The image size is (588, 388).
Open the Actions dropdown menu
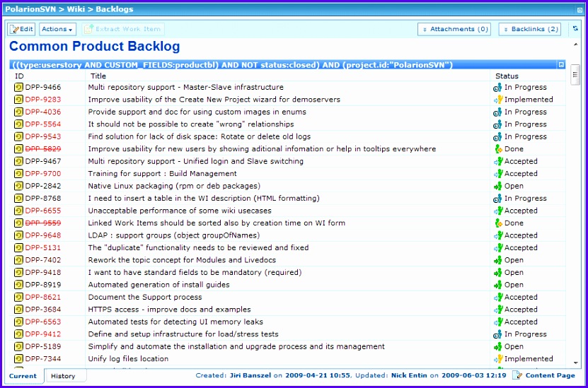tap(57, 29)
